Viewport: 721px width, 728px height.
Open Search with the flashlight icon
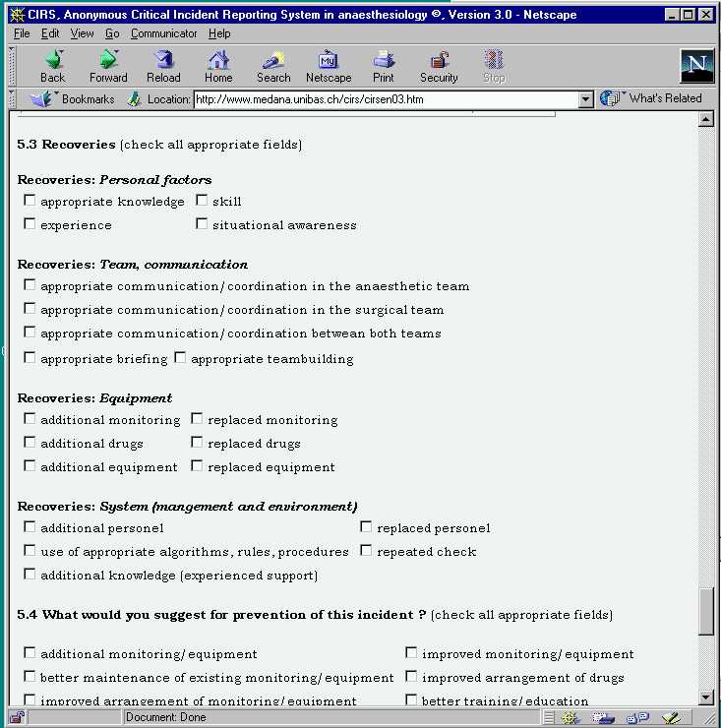(273, 67)
